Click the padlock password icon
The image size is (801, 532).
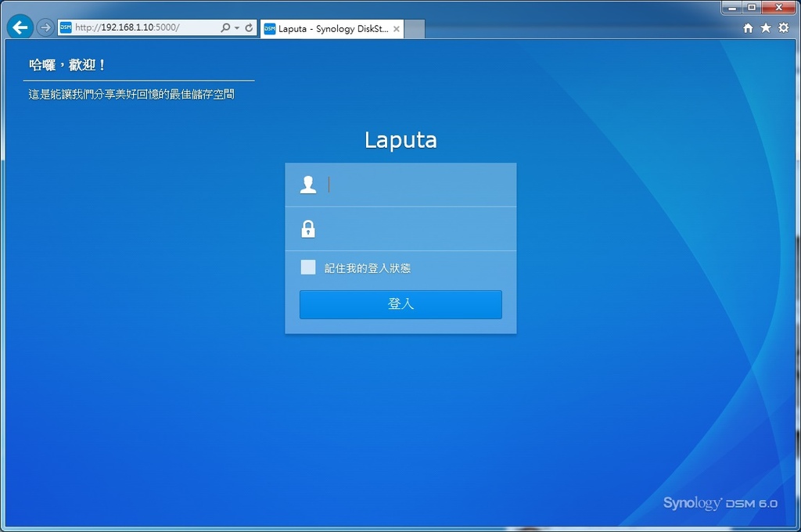[x=308, y=229]
